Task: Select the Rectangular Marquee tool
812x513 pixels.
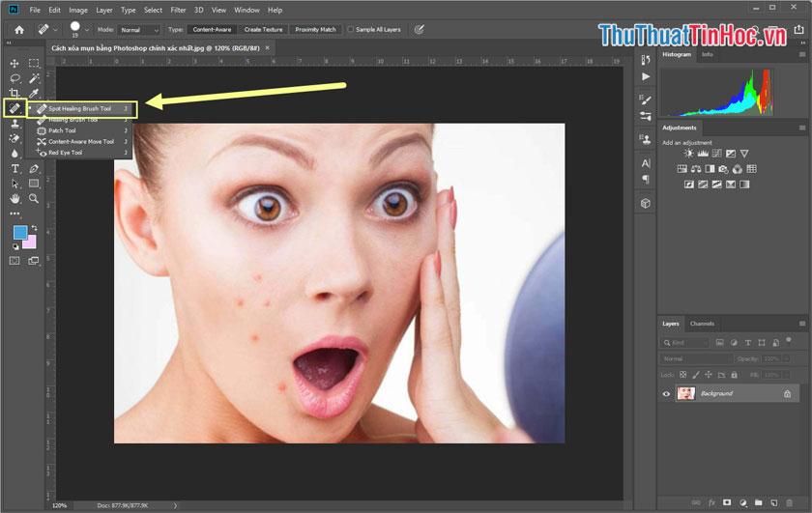Action: pos(34,63)
